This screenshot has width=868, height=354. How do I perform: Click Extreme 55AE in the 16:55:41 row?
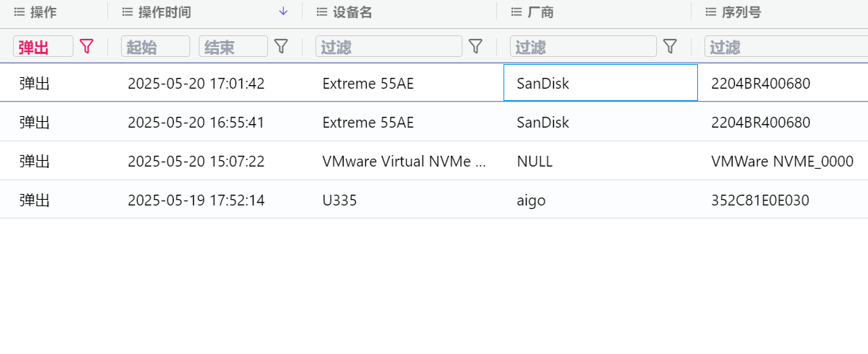pos(368,123)
